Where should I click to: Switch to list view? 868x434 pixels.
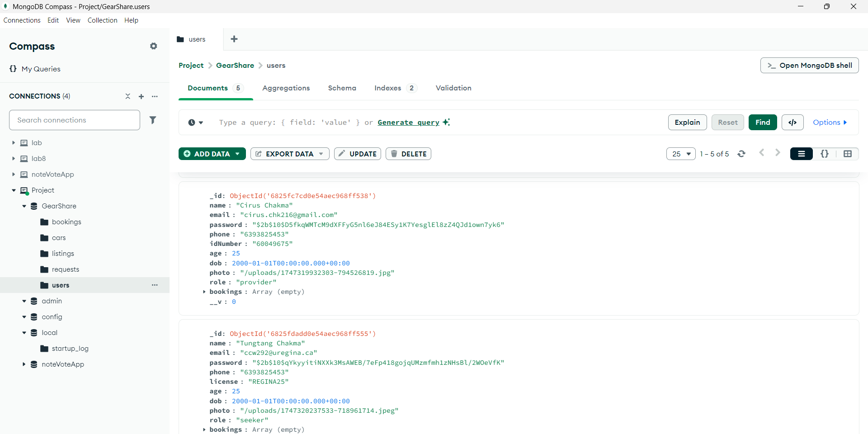pos(801,154)
